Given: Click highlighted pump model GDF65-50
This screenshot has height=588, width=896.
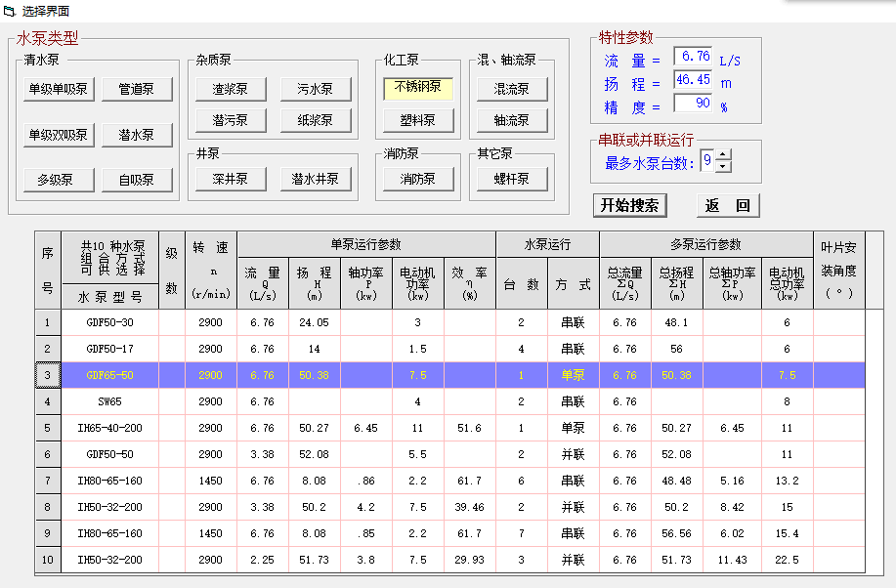Looking at the screenshot, I should pyautogui.click(x=109, y=375).
